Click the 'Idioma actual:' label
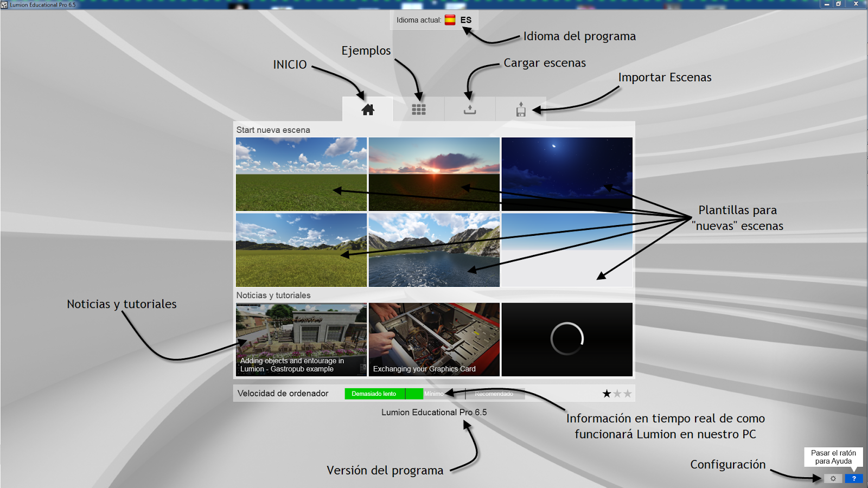The image size is (868, 488). 419,20
